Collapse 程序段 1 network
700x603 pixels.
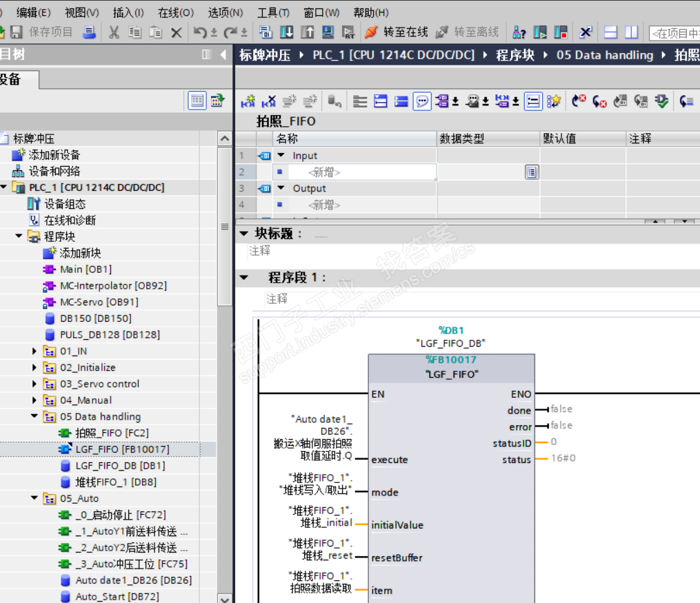[x=243, y=278]
